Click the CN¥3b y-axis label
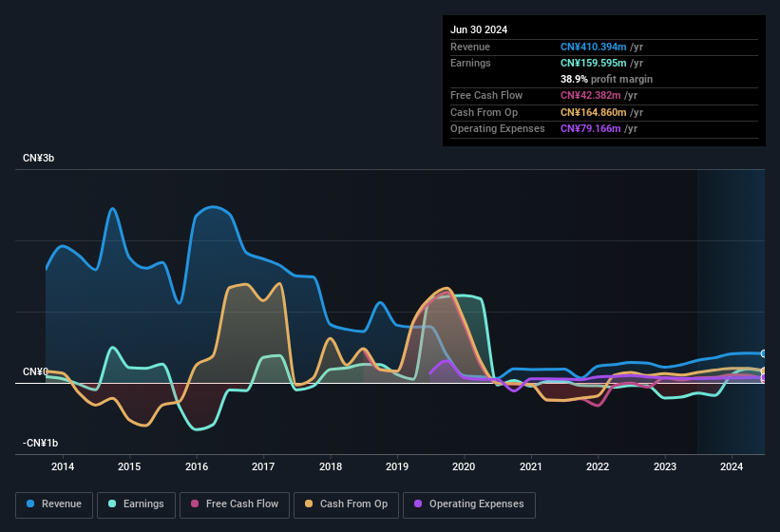780x532 pixels. (x=38, y=158)
